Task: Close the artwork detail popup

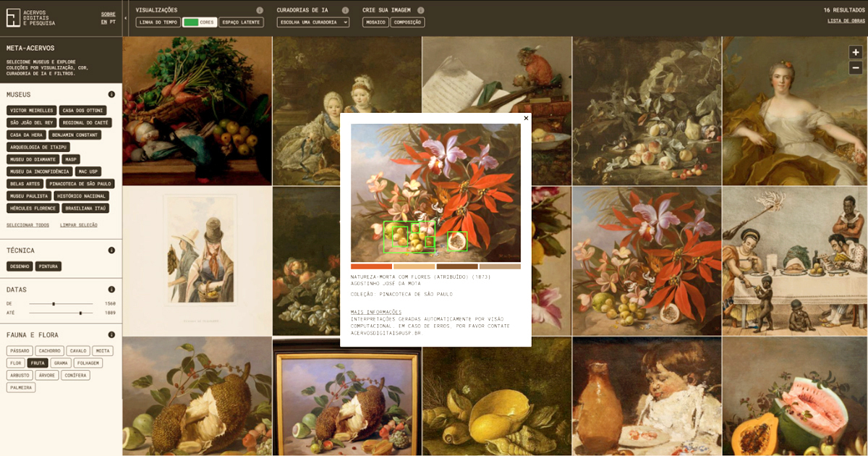Action: click(526, 118)
